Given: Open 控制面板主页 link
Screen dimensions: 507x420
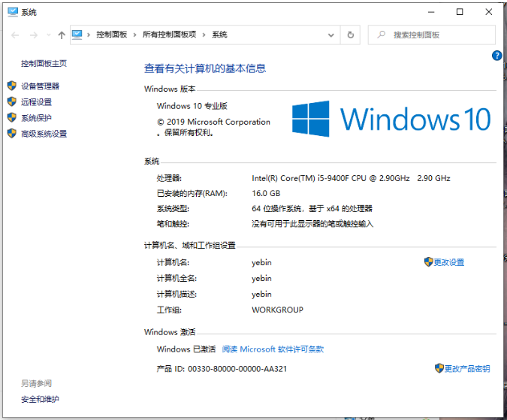Looking at the screenshot, I should (44, 64).
